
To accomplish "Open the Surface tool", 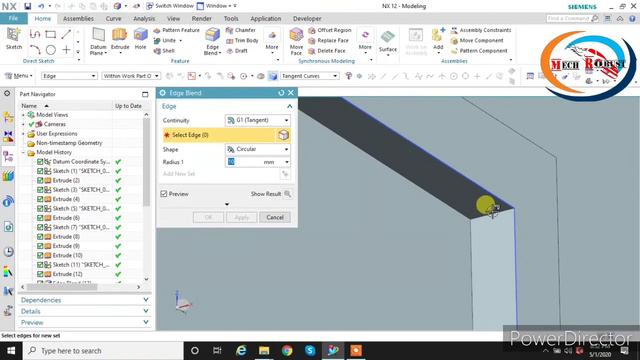I will point(387,41).
